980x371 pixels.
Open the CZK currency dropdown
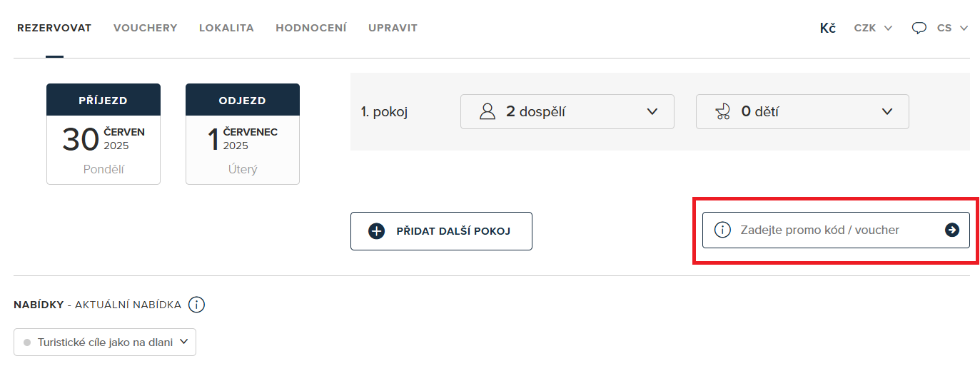873,29
